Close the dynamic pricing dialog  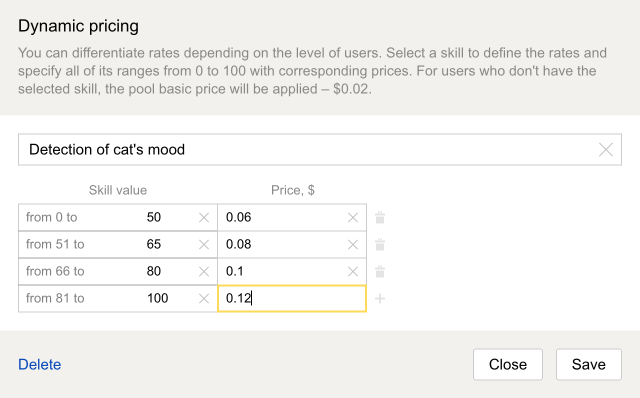pyautogui.click(x=508, y=364)
